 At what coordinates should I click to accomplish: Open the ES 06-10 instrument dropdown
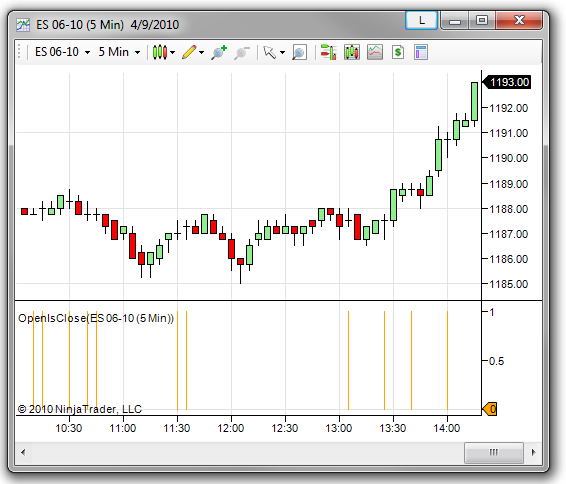click(62, 52)
